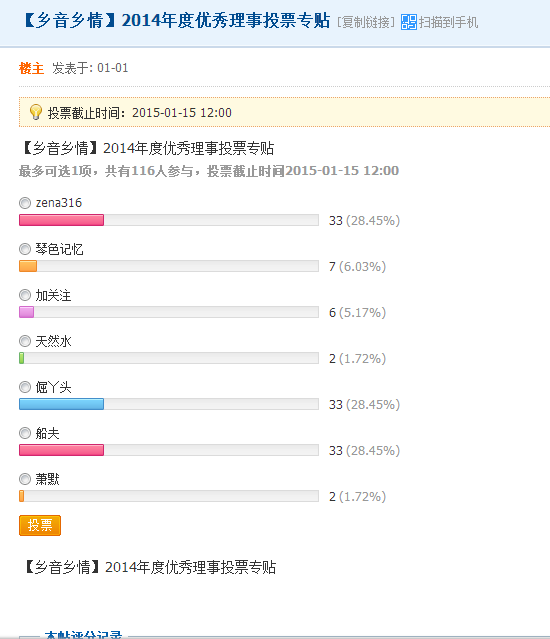Select the zena316 radio option

tap(25, 203)
